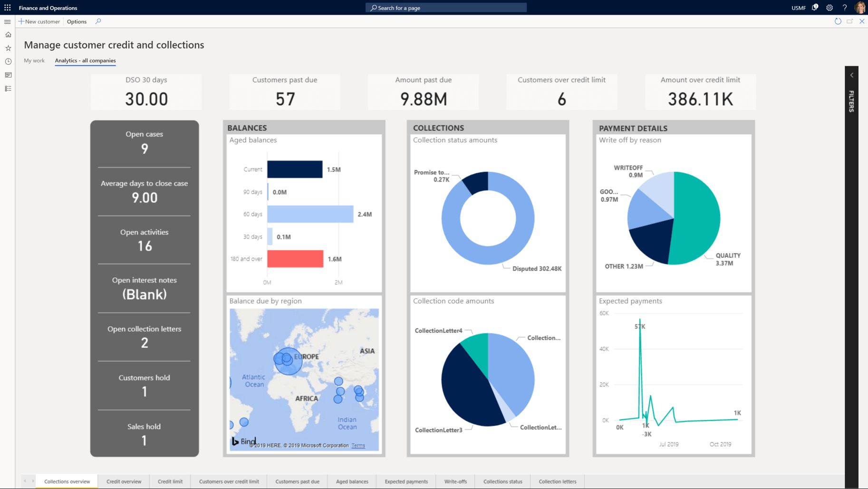Open the Terms link on the map
This screenshot has height=489, width=868.
(x=358, y=446)
